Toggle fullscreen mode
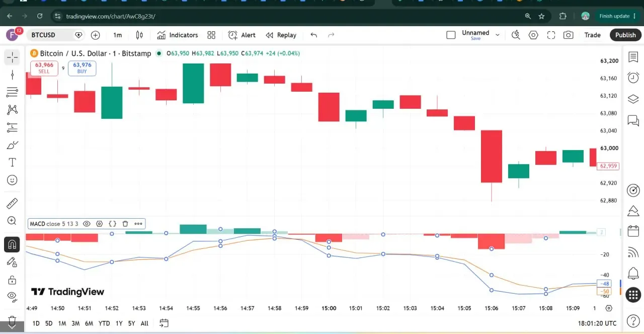The height and width of the screenshot is (334, 644). [x=551, y=35]
